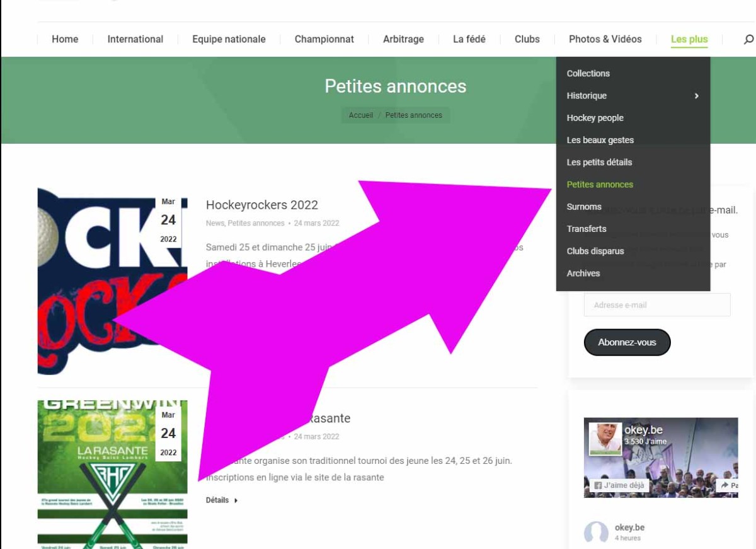
Task: Focus the Adresse e-mail field
Action: 657,305
